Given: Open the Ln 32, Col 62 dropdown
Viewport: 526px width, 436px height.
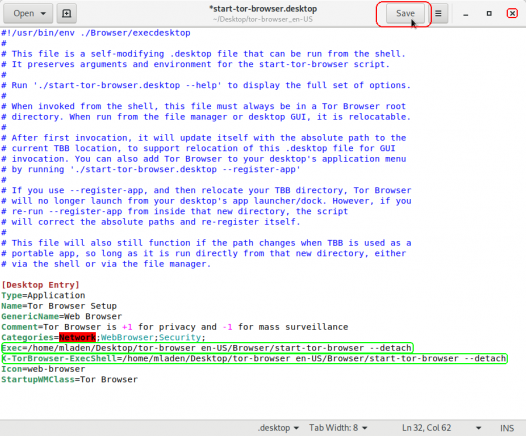Looking at the screenshot, I should click(x=441, y=428).
